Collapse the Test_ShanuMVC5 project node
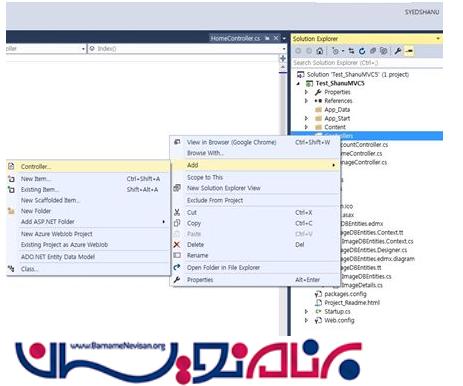Screen dimensions: 463x386 [298, 83]
